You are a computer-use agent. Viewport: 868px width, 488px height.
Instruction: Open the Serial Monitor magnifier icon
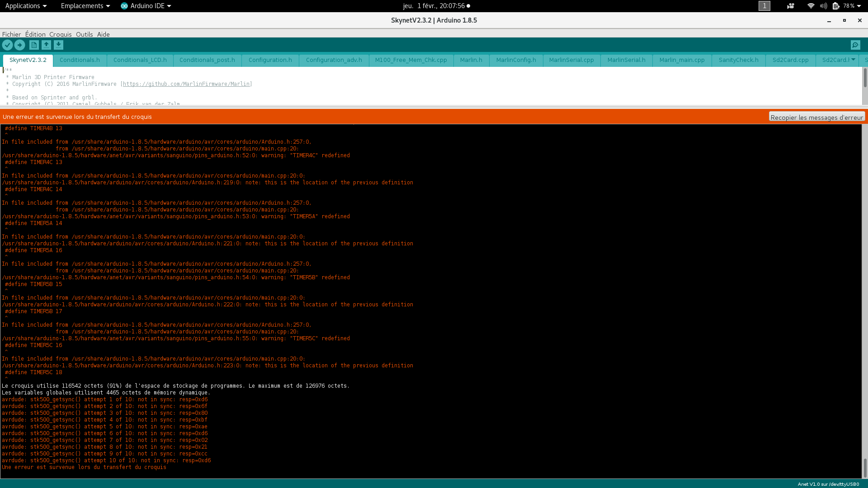[x=855, y=45]
